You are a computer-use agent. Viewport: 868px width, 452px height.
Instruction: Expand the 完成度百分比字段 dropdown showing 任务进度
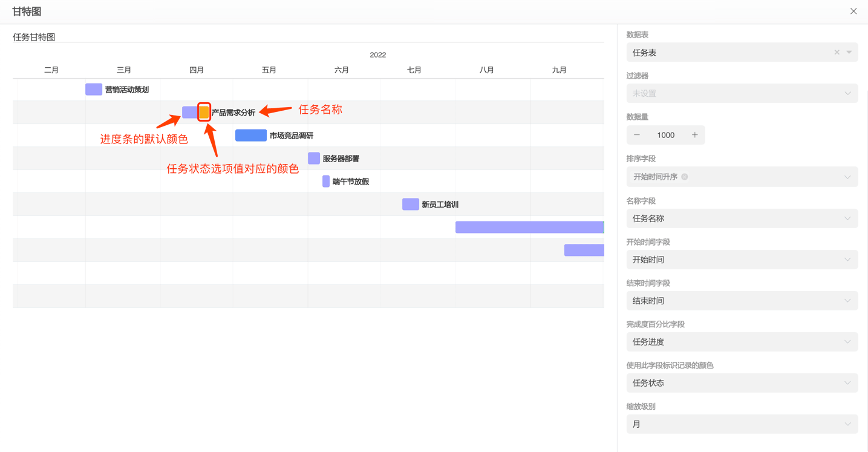point(847,342)
